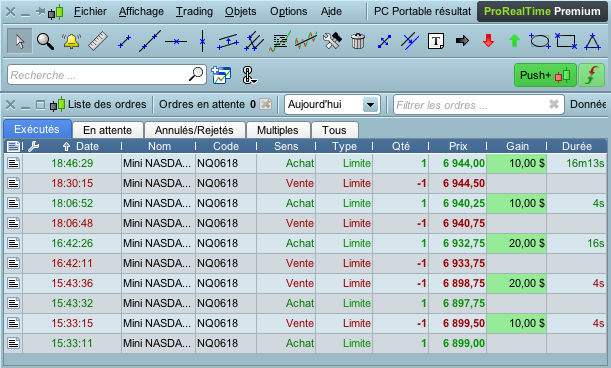This screenshot has height=368, width=611.
Task: Select the zigzag wave line tool
Action: (306, 41)
